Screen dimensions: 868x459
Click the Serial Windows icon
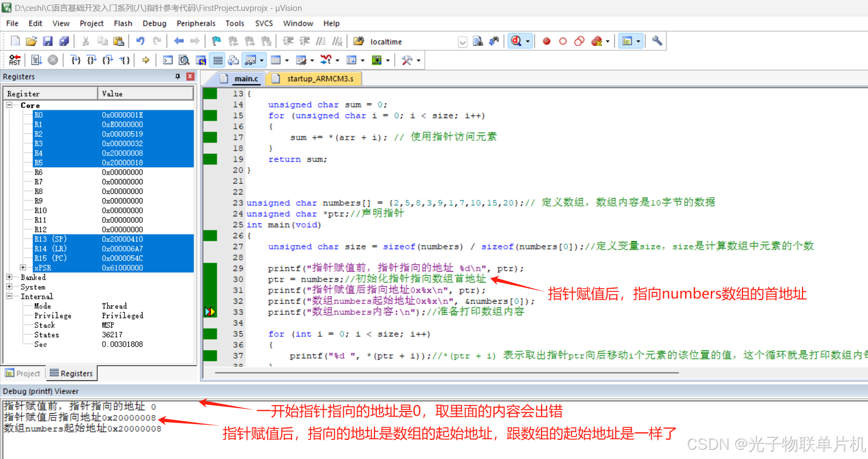tap(301, 60)
